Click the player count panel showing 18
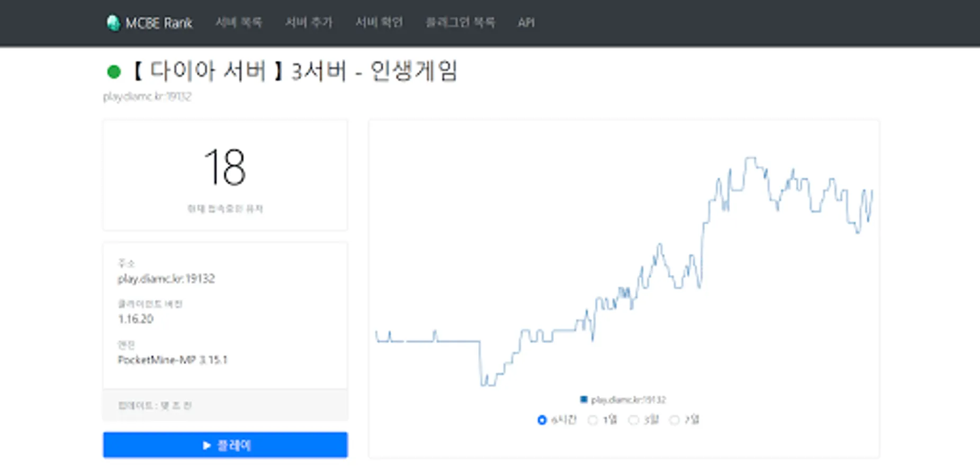The image size is (980, 476). tap(225, 175)
